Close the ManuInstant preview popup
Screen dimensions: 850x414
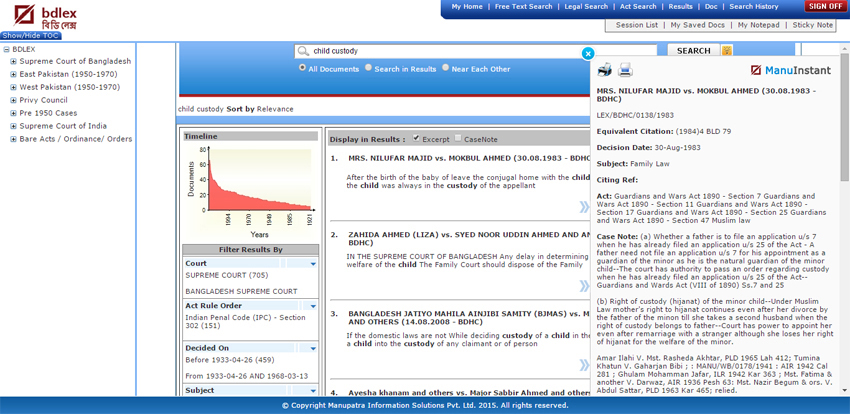pos(588,54)
